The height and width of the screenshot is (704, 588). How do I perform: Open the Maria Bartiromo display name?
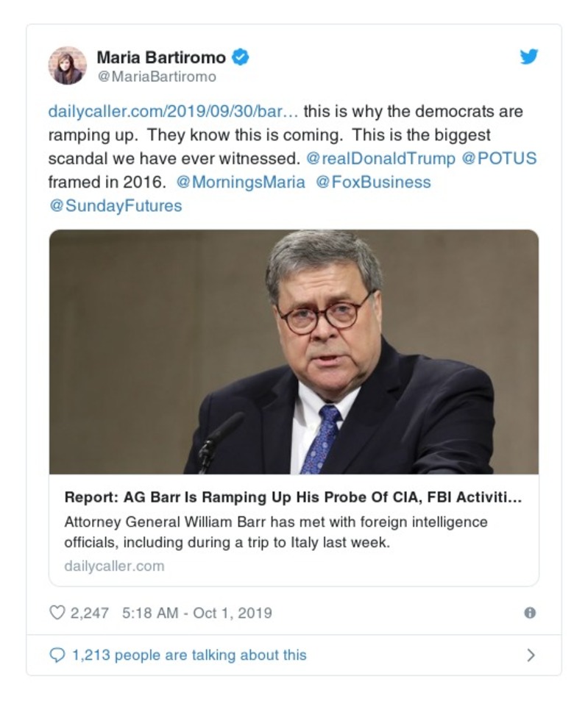point(161,57)
